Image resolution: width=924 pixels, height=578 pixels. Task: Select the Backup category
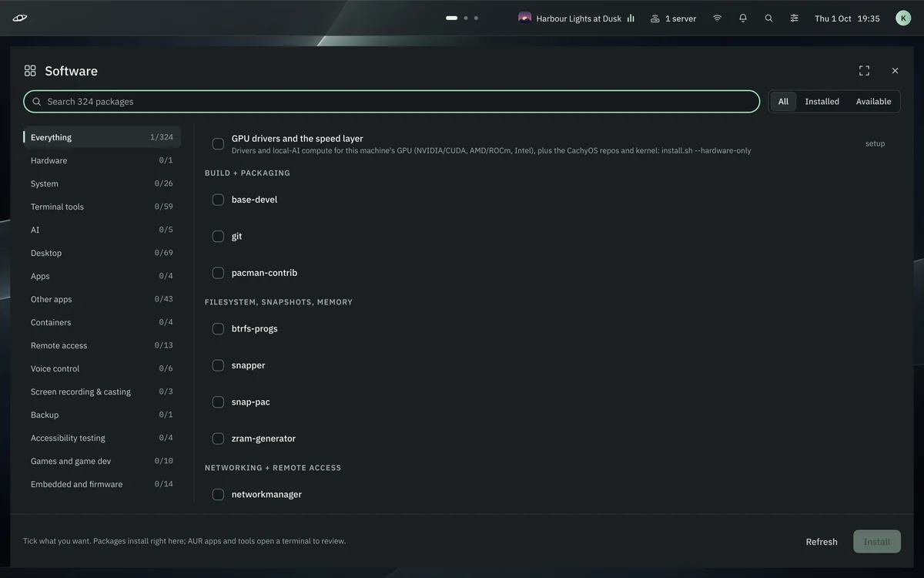click(x=102, y=415)
